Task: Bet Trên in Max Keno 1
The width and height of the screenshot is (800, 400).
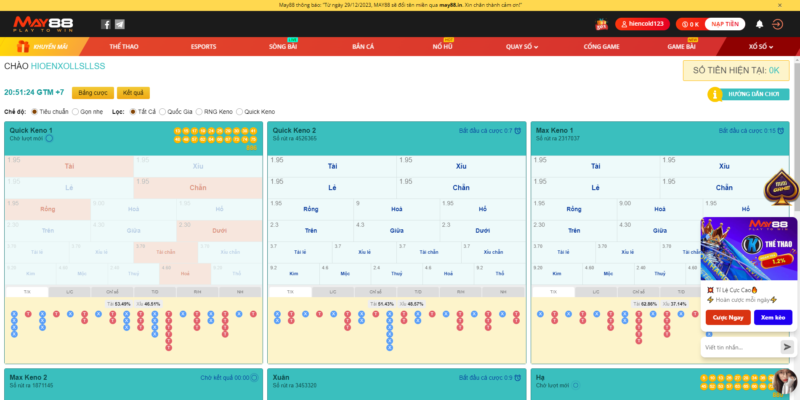Action: coord(574,231)
